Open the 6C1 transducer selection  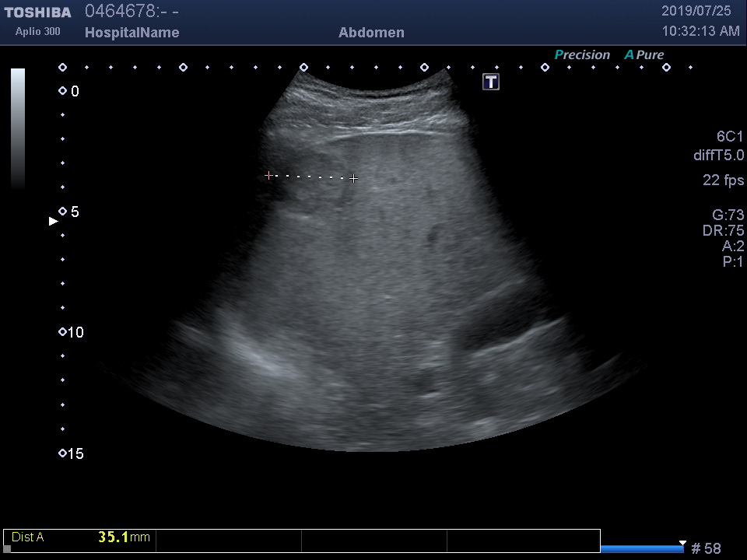pyautogui.click(x=730, y=137)
